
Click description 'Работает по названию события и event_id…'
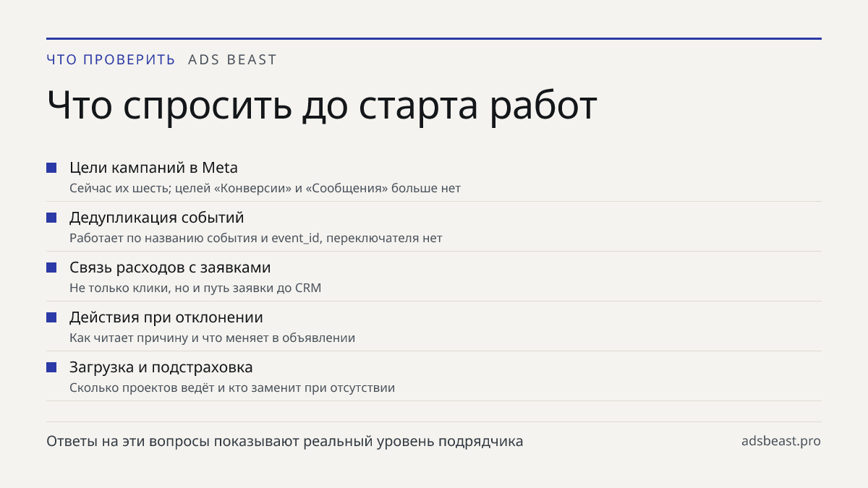coord(255,238)
